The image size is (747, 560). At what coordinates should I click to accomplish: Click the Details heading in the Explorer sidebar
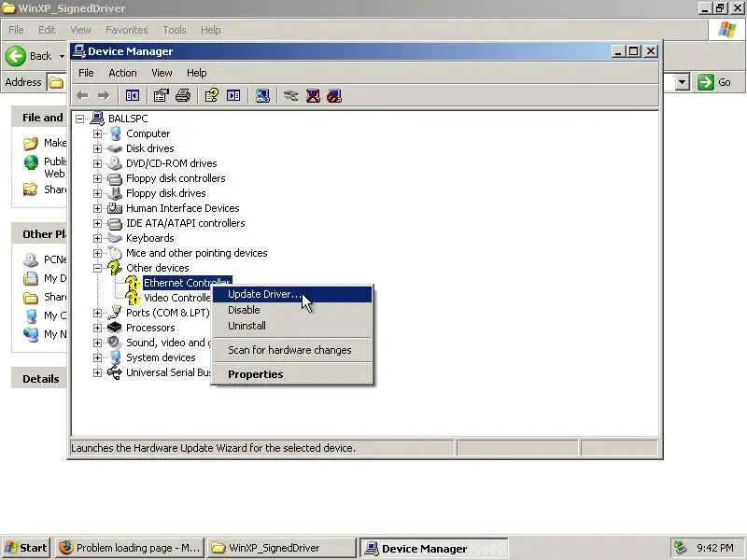pyautogui.click(x=41, y=379)
